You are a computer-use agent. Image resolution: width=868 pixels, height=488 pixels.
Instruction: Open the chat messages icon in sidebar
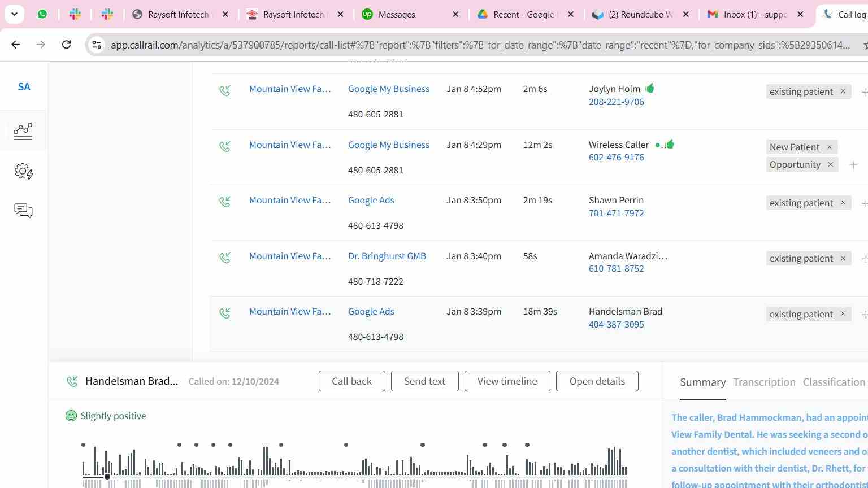23,211
